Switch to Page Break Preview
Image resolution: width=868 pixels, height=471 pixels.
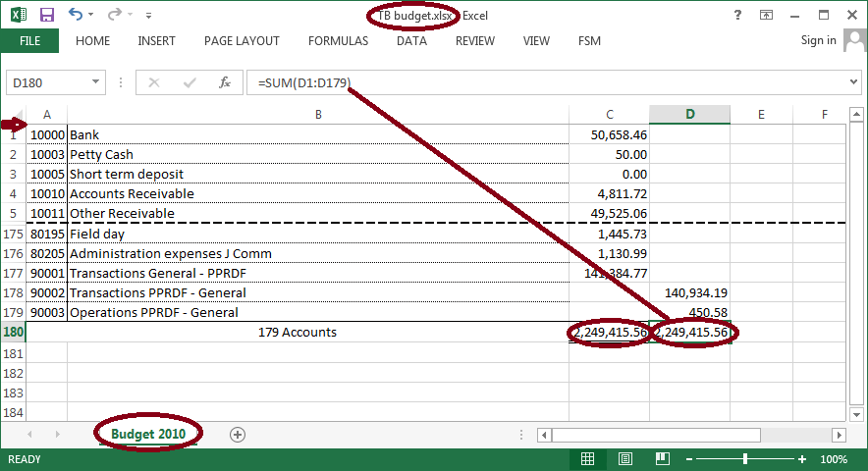(x=663, y=459)
